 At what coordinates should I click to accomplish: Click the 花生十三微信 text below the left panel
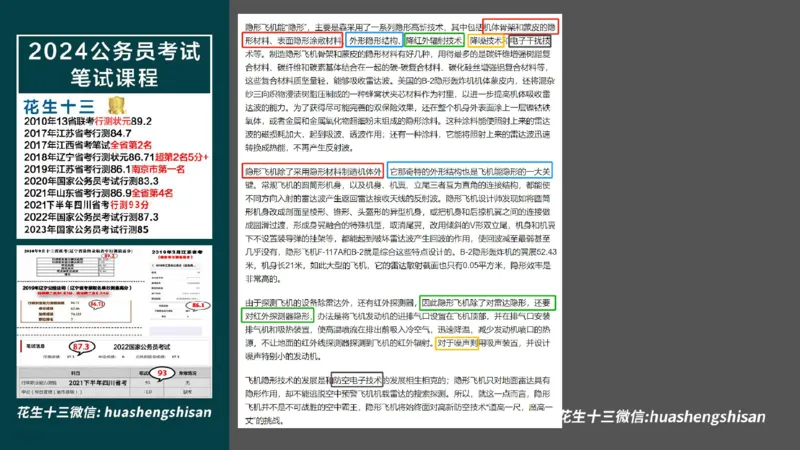click(114, 412)
